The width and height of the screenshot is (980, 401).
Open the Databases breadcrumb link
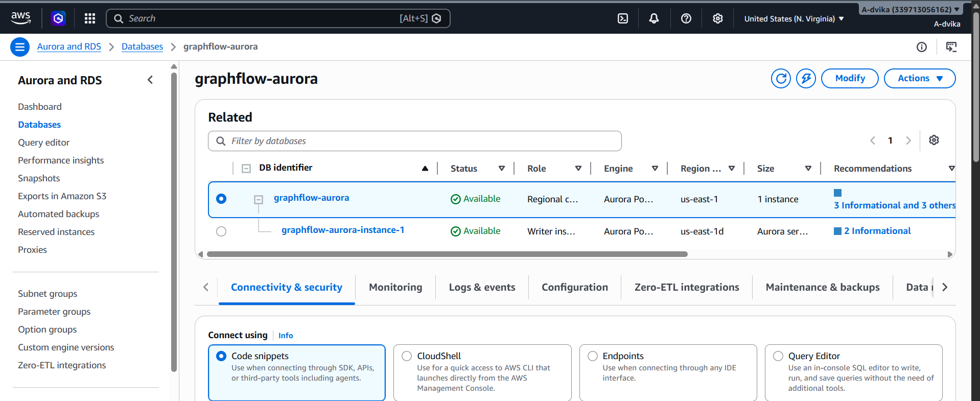point(142,46)
